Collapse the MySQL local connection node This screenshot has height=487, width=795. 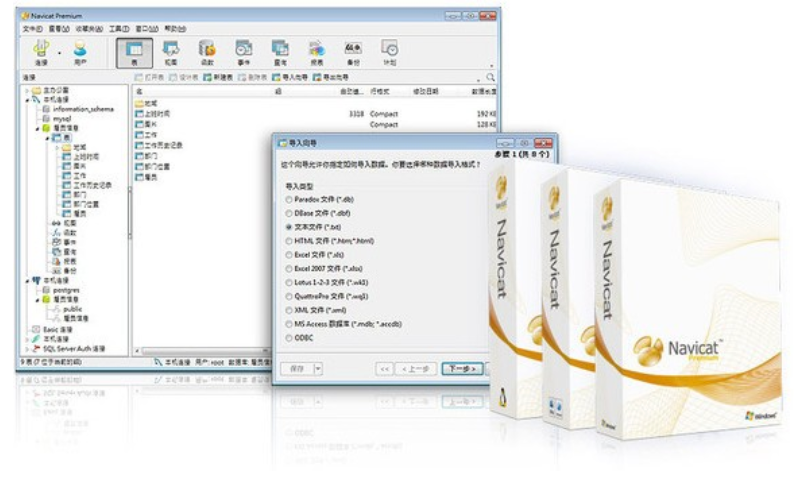(x=27, y=100)
